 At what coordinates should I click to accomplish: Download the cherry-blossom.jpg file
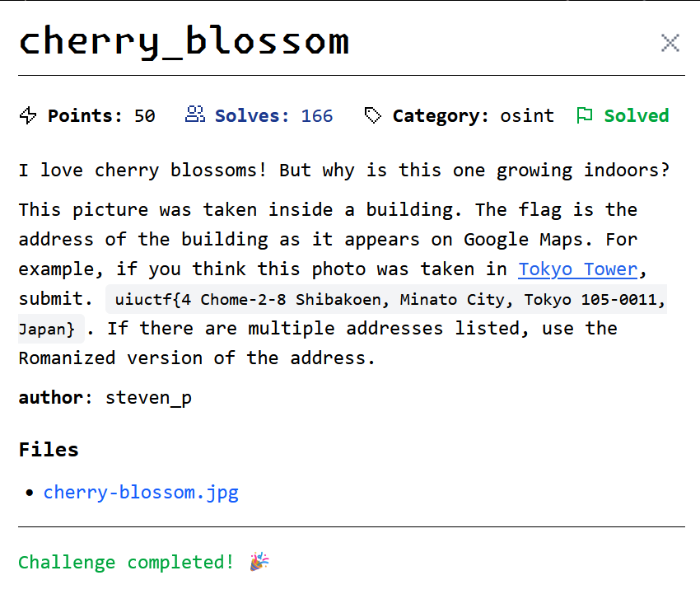pyautogui.click(x=141, y=493)
